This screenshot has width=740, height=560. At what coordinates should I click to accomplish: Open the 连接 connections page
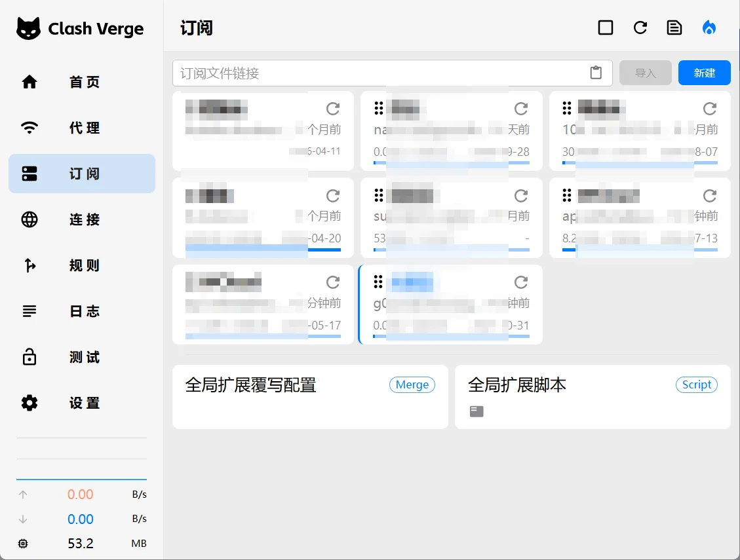pos(82,219)
